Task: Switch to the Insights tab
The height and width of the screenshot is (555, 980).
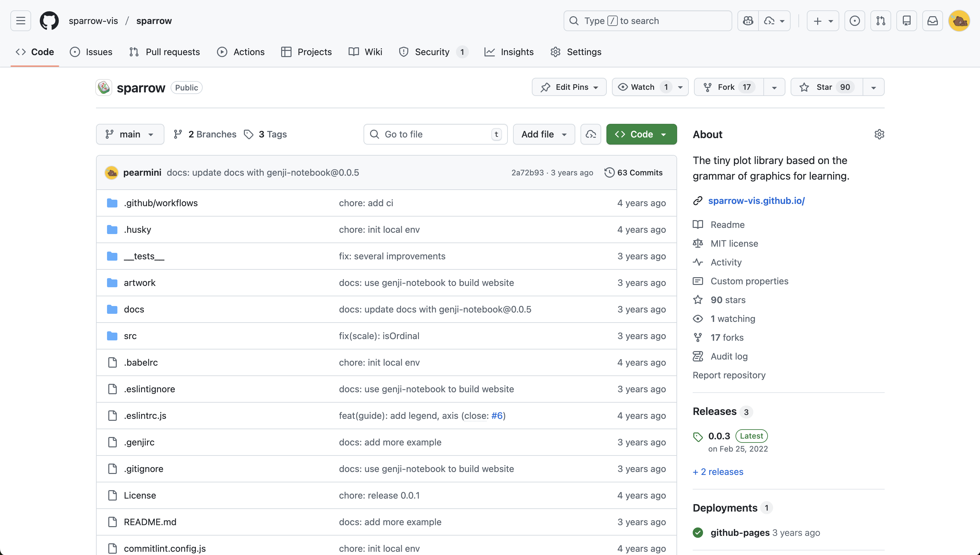Action: click(509, 52)
